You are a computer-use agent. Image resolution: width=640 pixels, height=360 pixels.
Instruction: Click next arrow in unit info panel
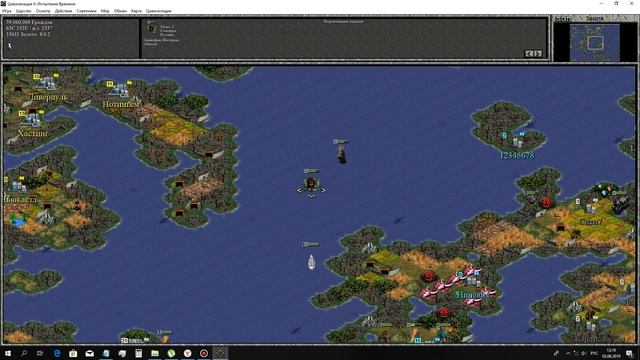click(x=538, y=53)
